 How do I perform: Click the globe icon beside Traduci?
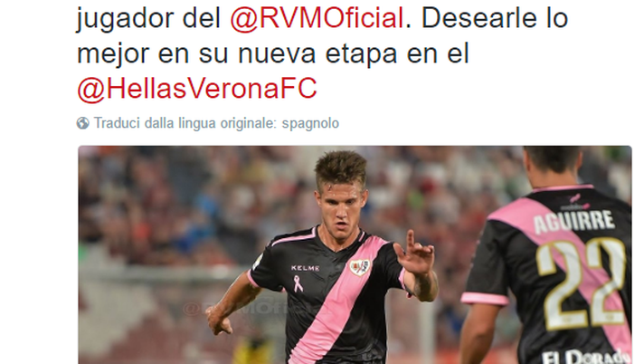pyautogui.click(x=82, y=123)
